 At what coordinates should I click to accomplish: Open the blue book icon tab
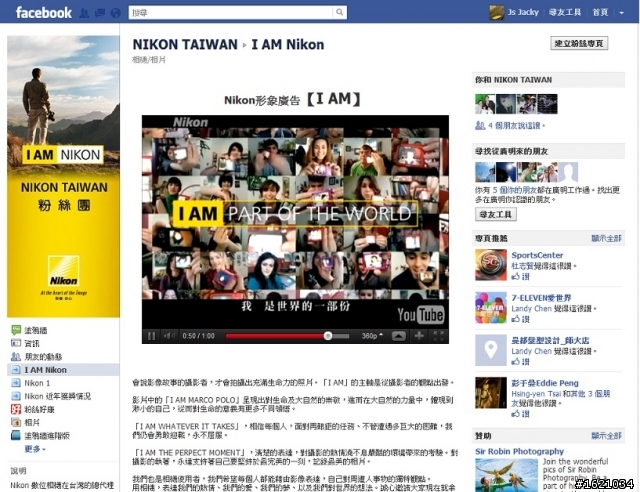(x=40, y=436)
